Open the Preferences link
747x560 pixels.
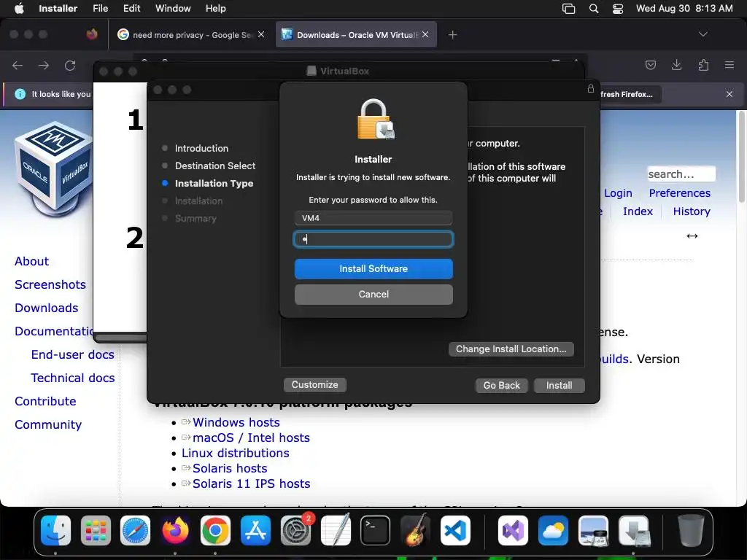click(679, 192)
